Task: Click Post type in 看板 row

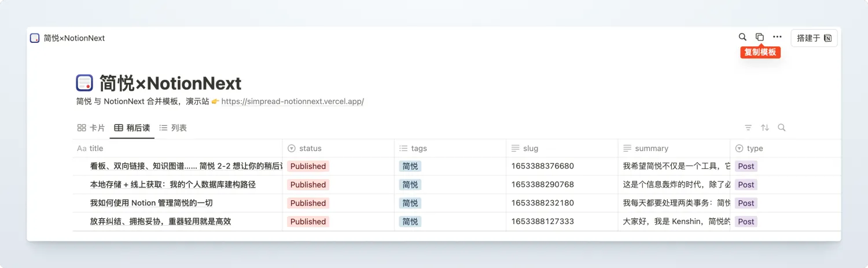Action: coord(746,166)
